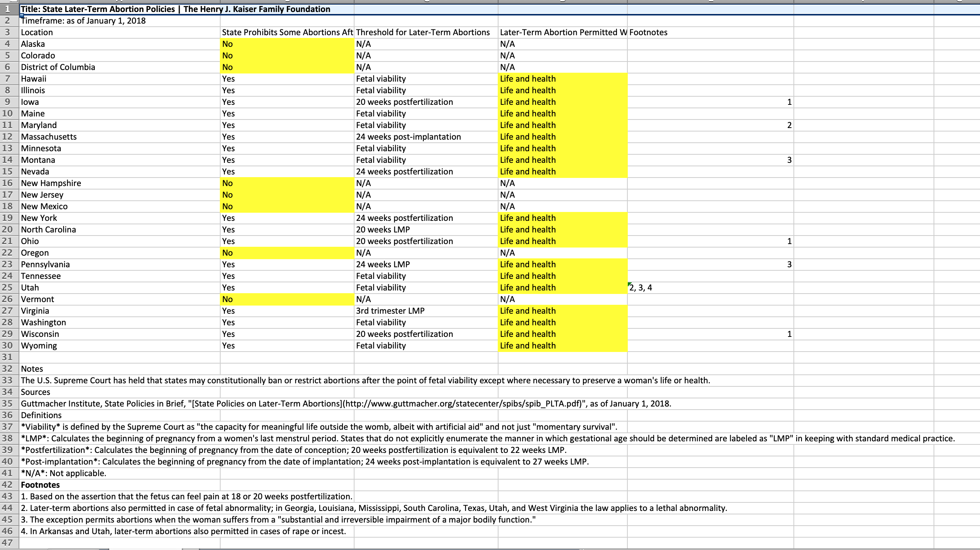The image size is (980, 550).
Task: Select row 42 using its row header
Action: [x=9, y=485]
